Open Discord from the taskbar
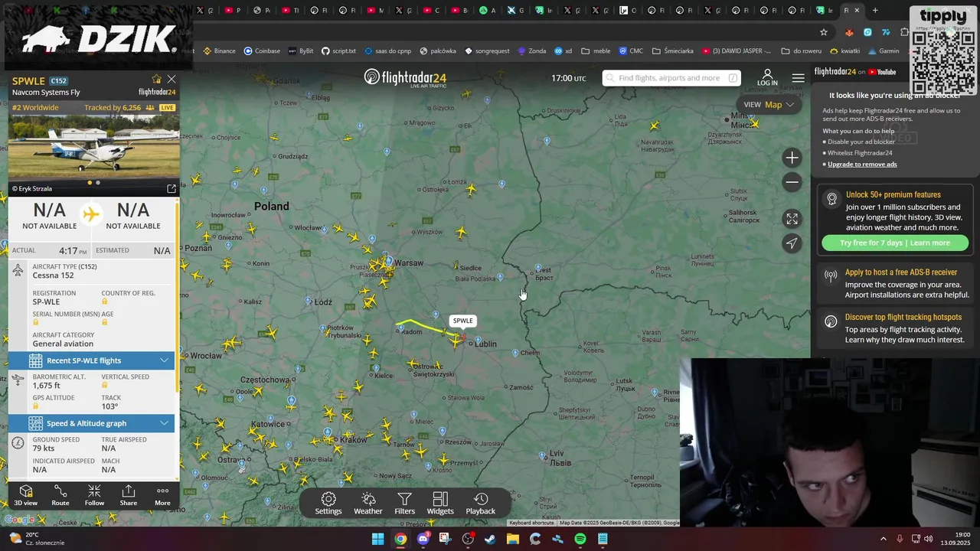Screen dimensions: 980x551 (x=423, y=539)
